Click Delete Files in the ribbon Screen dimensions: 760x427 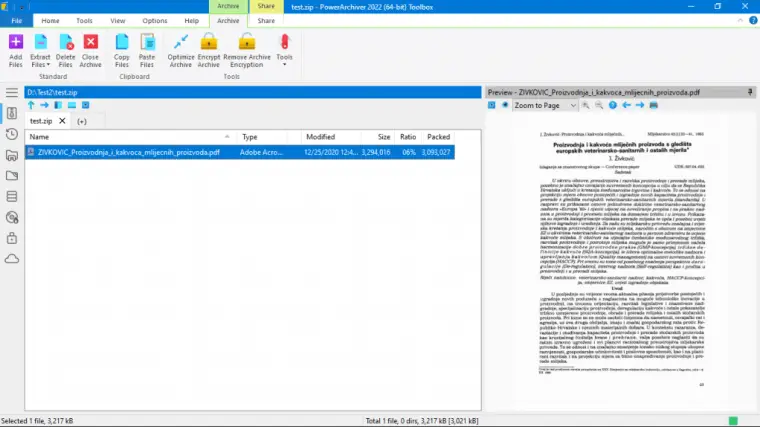[66, 43]
